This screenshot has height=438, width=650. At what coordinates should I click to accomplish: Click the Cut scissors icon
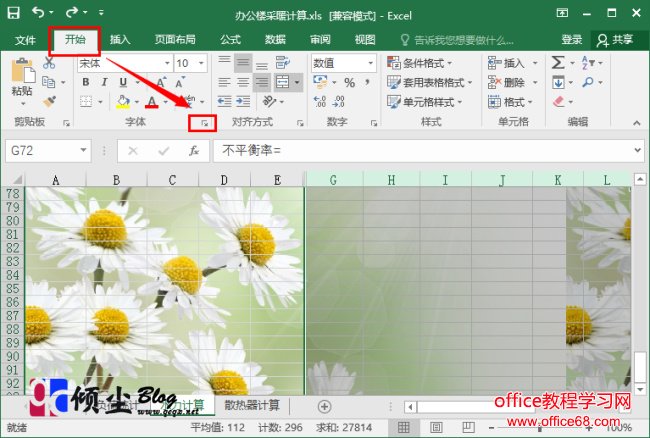(x=49, y=63)
